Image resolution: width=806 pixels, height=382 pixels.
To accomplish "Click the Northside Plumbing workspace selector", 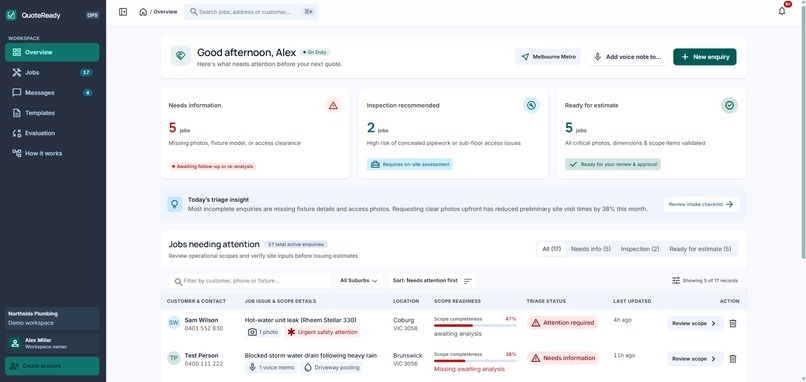I will click(52, 318).
